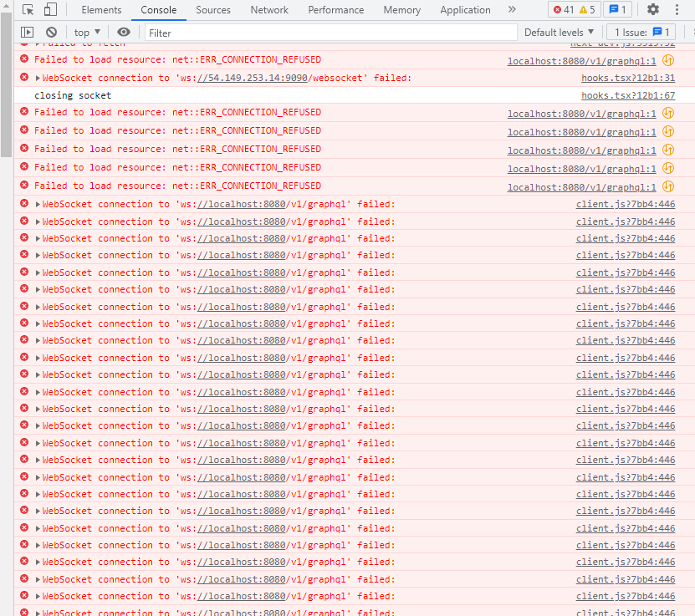Open the top frame context dropdown
The width and height of the screenshot is (695, 616).
point(85,32)
